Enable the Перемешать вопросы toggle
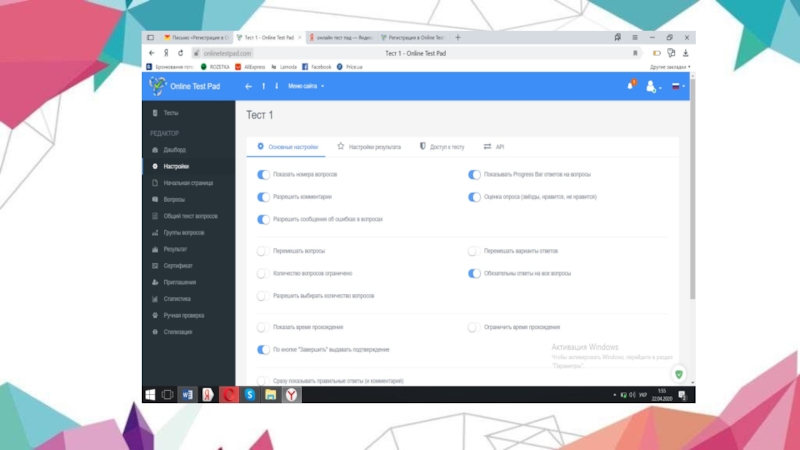The image size is (800, 450). [x=262, y=251]
